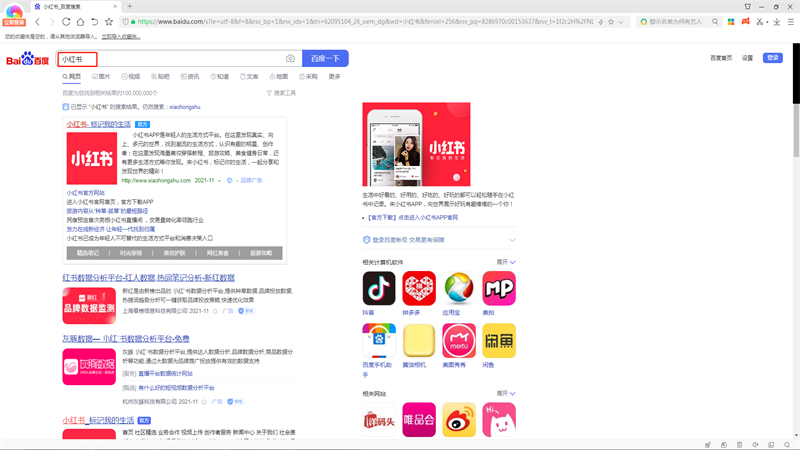Click the 美图秀秀 meitu app icon
This screenshot has height=450, width=800.
459,340
